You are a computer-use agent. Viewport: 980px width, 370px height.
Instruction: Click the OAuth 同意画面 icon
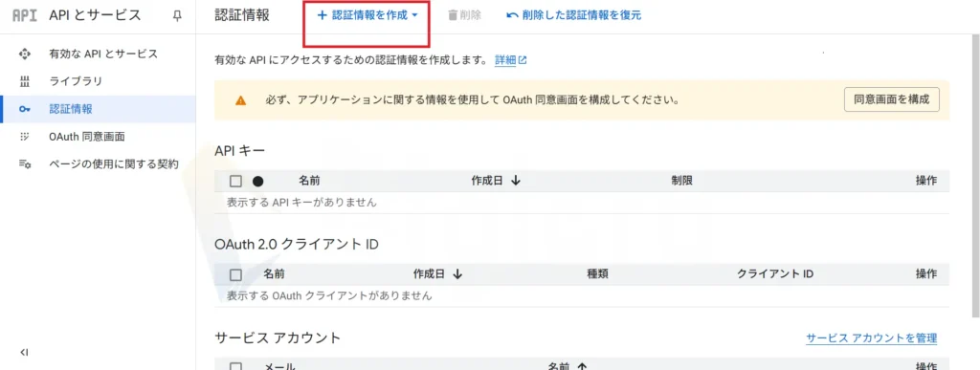click(25, 136)
